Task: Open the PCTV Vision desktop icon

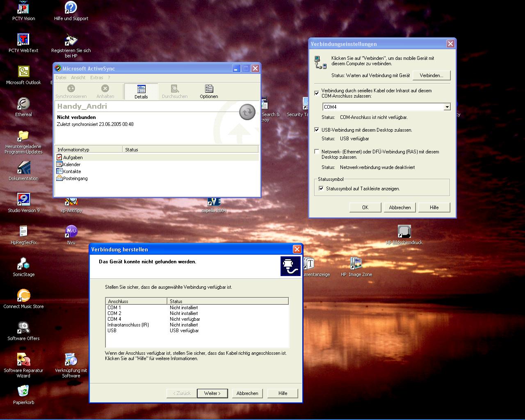Action: pyautogui.click(x=23, y=11)
